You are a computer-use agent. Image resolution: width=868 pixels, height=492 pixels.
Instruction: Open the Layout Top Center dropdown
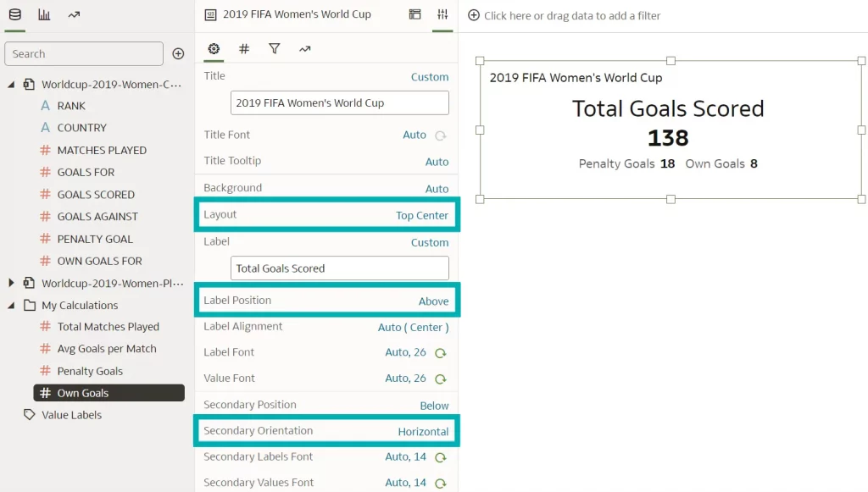(x=421, y=215)
